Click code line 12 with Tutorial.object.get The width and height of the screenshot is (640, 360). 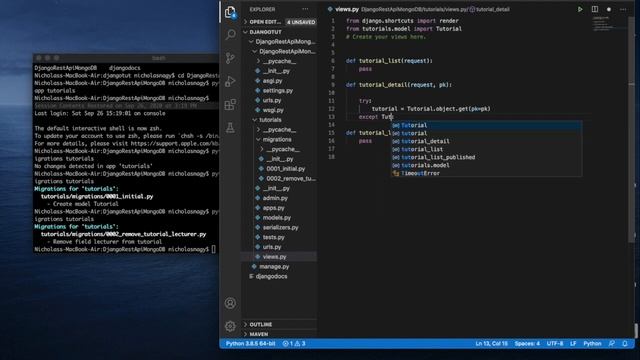click(431, 109)
